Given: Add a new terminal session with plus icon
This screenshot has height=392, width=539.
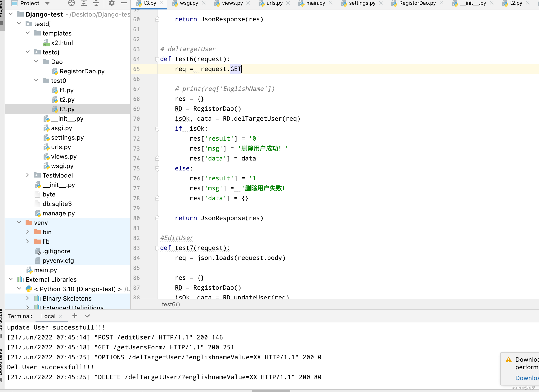Looking at the screenshot, I should click(x=75, y=316).
